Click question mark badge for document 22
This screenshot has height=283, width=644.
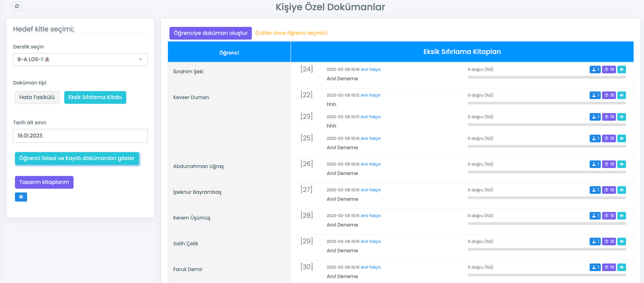coord(609,95)
